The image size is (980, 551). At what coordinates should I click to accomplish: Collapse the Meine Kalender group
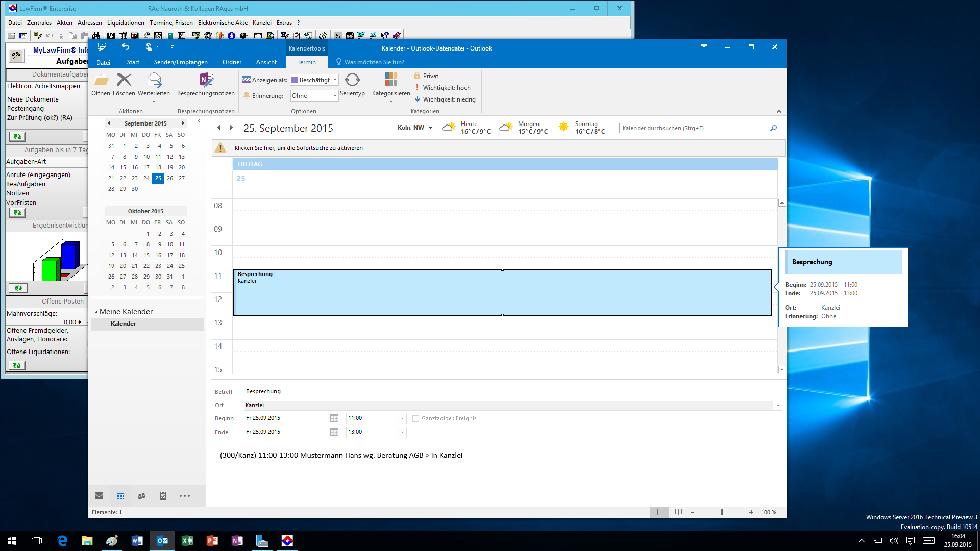(96, 312)
